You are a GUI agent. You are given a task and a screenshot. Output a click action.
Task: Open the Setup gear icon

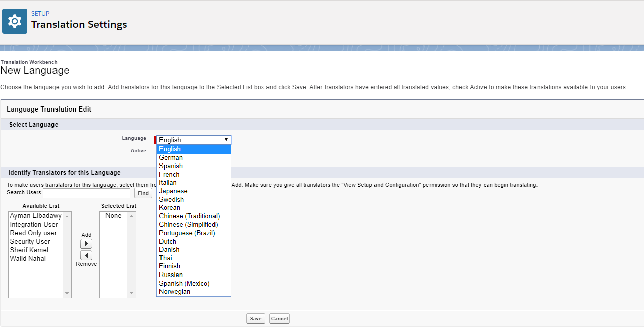pyautogui.click(x=14, y=20)
